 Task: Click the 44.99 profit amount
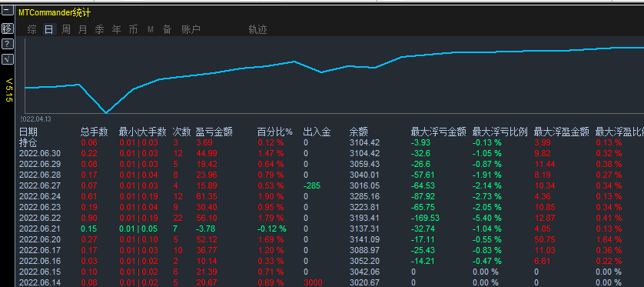(x=206, y=153)
